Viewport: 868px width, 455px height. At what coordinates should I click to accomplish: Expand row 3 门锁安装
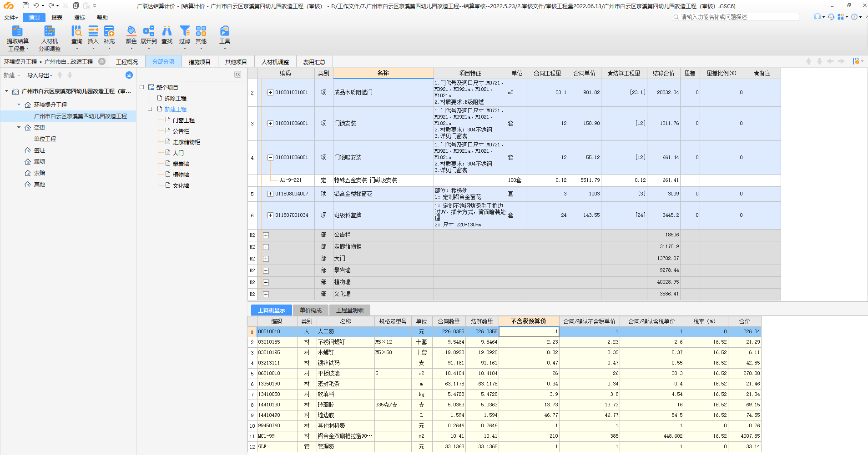click(270, 123)
